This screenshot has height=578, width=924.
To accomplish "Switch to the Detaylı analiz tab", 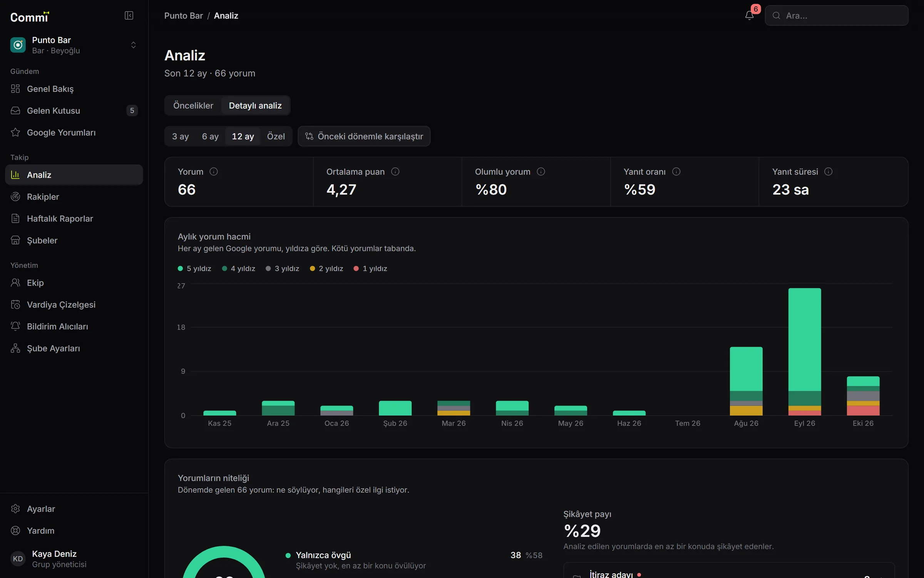I will point(255,106).
